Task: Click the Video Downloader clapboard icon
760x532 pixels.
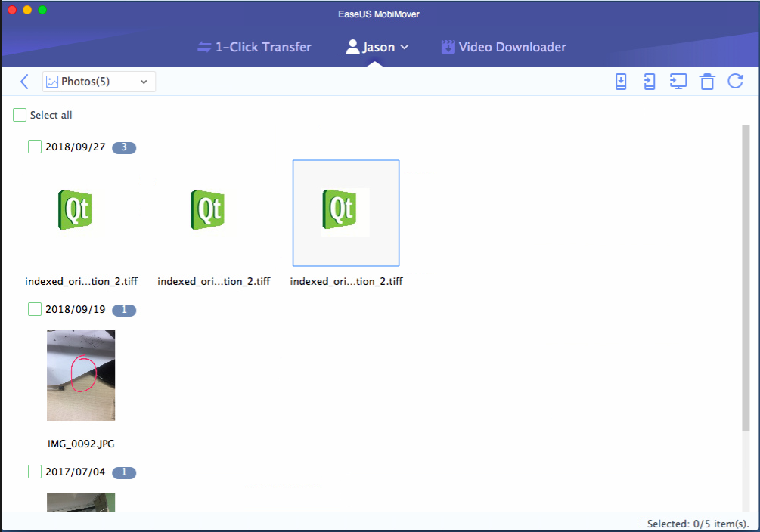Action: 448,47
